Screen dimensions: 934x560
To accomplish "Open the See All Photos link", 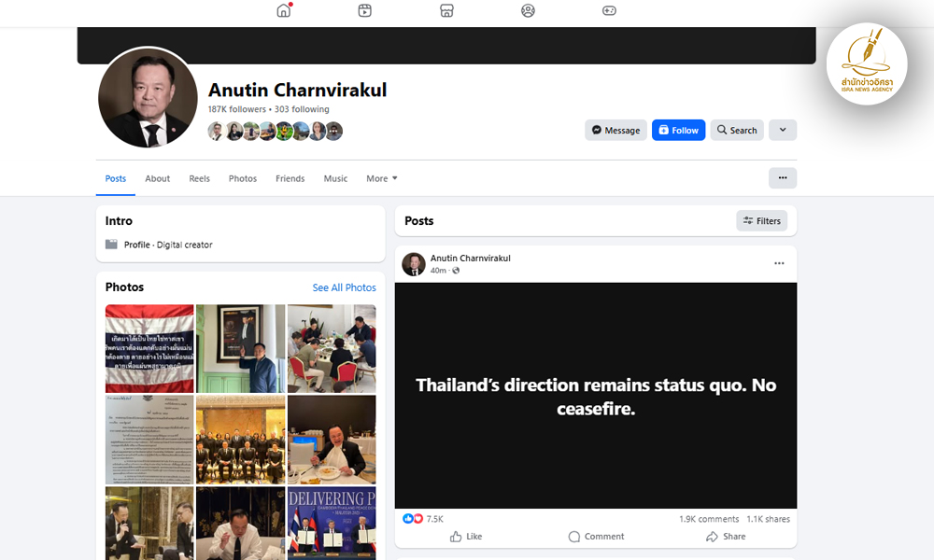I will coord(344,287).
